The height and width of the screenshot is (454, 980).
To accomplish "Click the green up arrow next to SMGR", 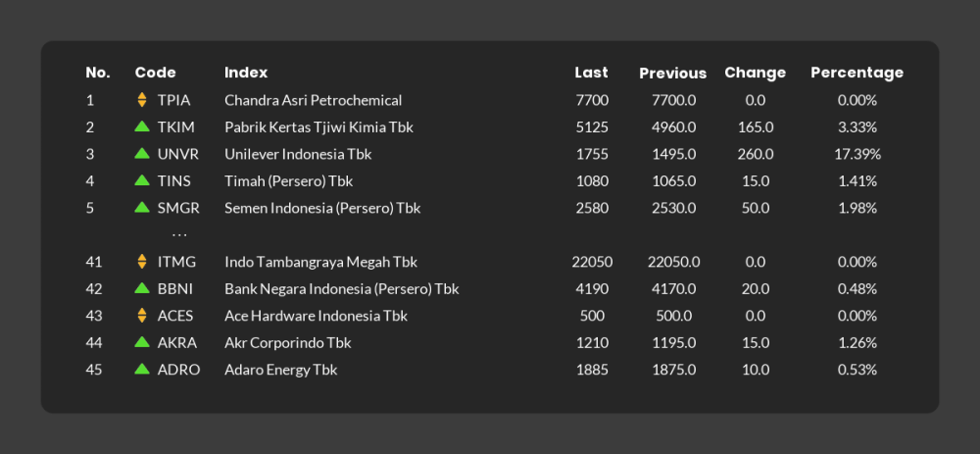I will [x=142, y=207].
